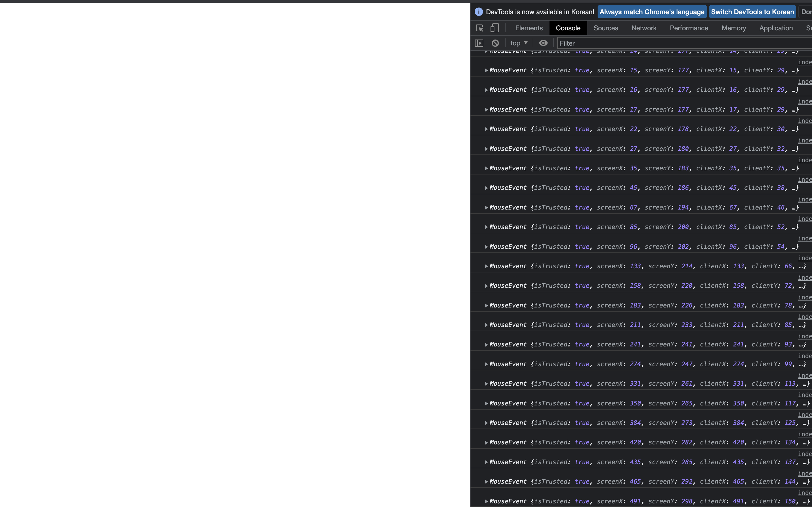
Task: Expand MouseEvent with screenX 211
Action: (x=486, y=325)
